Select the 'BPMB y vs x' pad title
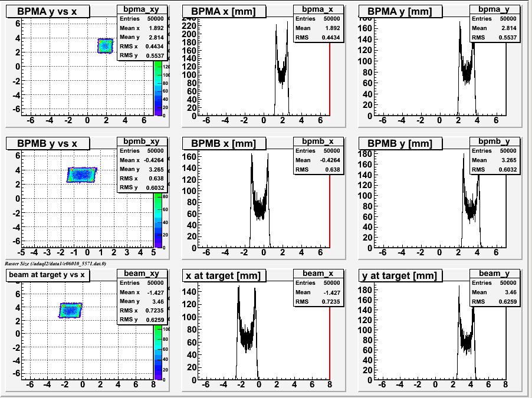 [48, 143]
